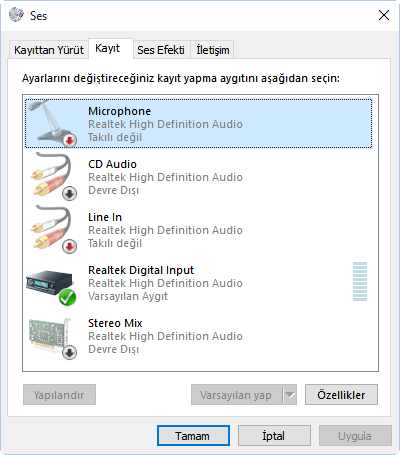Viewport: 400px width, 455px height.
Task: Select the Kayıt tab
Action: tap(108, 49)
